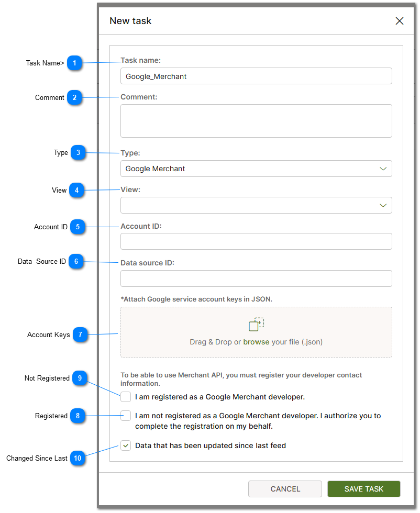Close the New task dialog
This screenshot has height=513, width=420.
pyautogui.click(x=399, y=21)
